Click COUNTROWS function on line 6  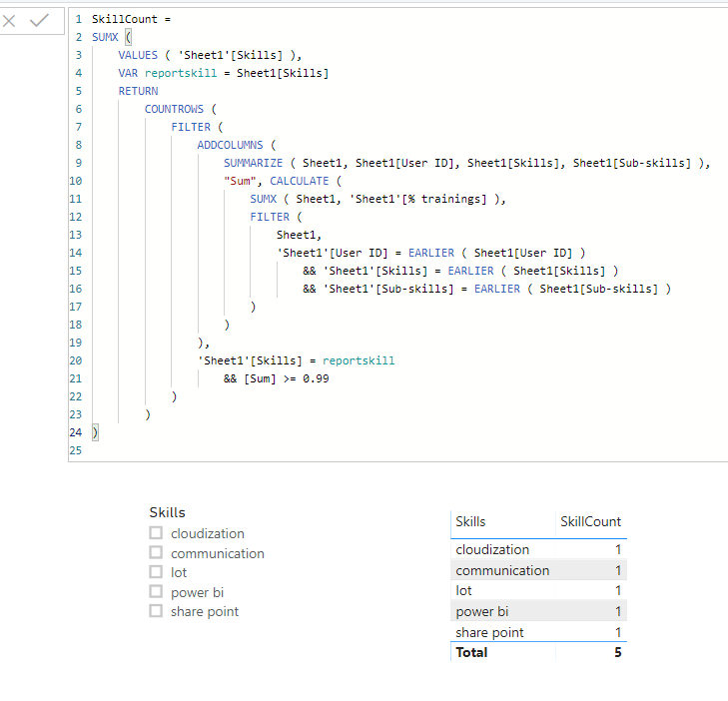tap(174, 109)
